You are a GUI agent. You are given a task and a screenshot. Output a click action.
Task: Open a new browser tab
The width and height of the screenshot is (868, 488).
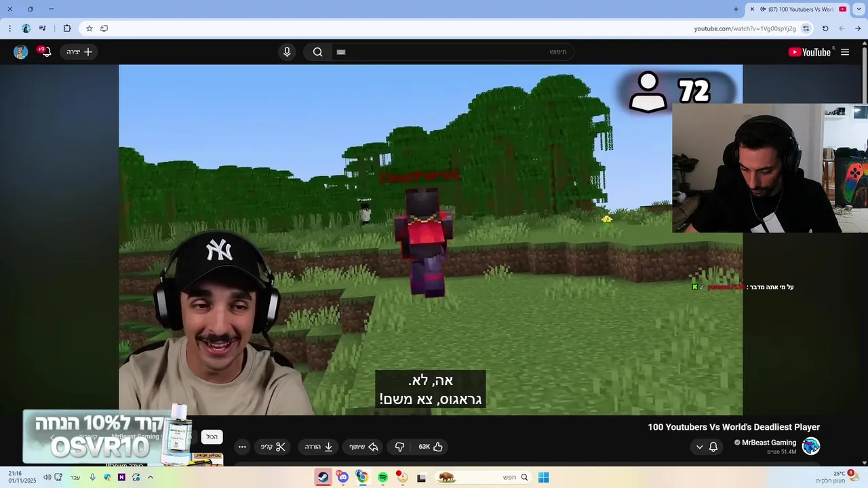tap(736, 9)
